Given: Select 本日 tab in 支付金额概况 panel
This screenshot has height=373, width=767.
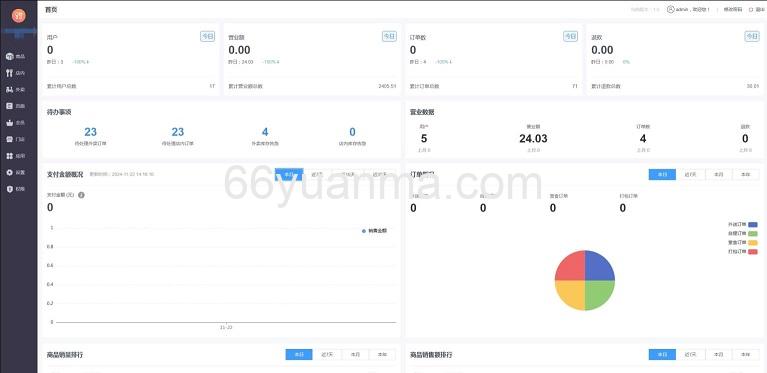Looking at the screenshot, I should pos(289,174).
